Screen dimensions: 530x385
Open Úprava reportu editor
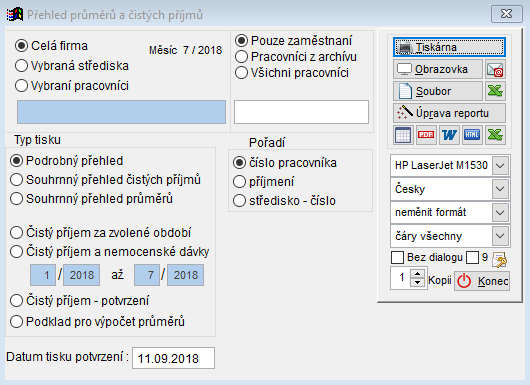tap(449, 113)
